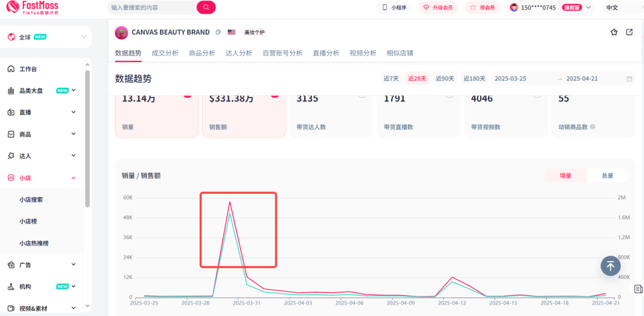The height and width of the screenshot is (316, 644).
Task: Select 近28天 date range
Action: (x=417, y=79)
